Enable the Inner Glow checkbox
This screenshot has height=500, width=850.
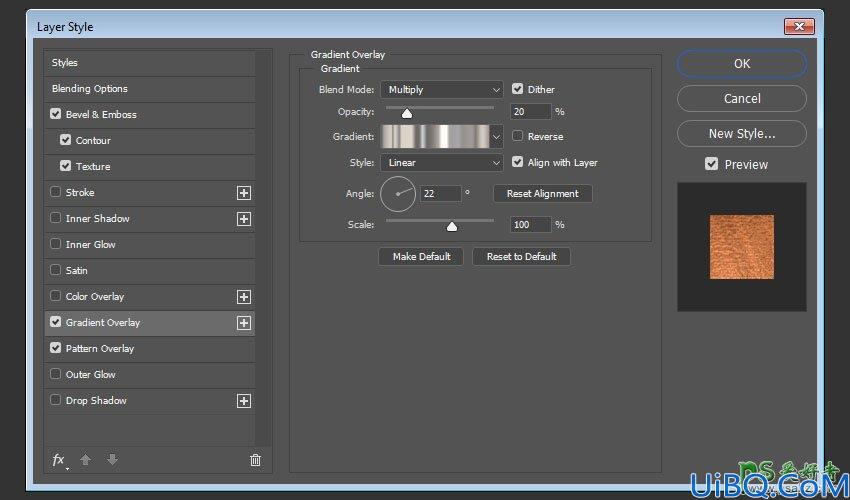pos(55,243)
